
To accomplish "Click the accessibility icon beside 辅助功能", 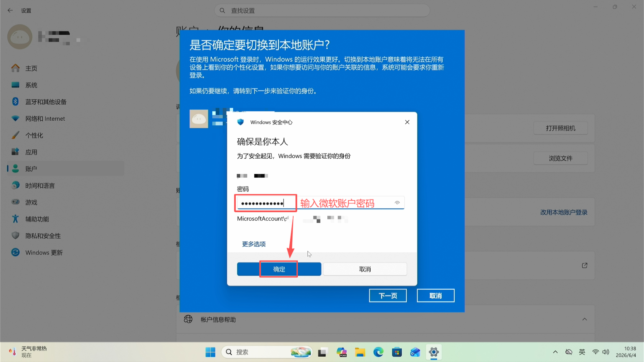I will [x=15, y=219].
